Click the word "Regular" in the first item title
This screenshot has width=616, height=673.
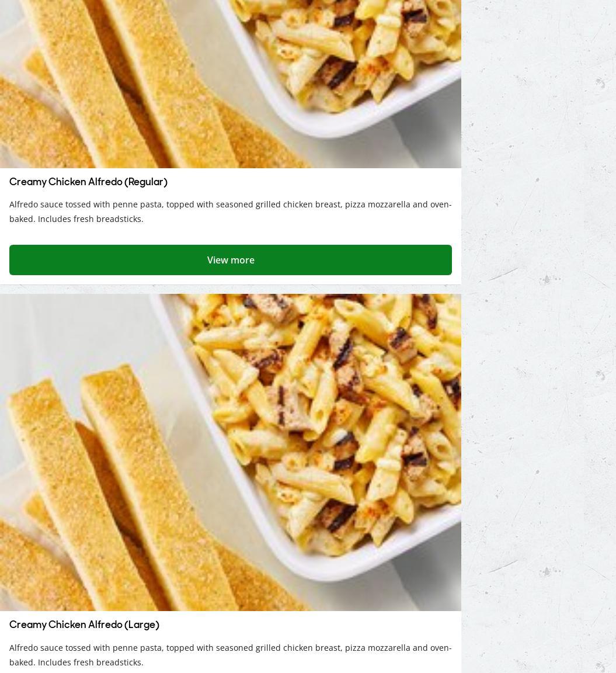[x=146, y=182]
